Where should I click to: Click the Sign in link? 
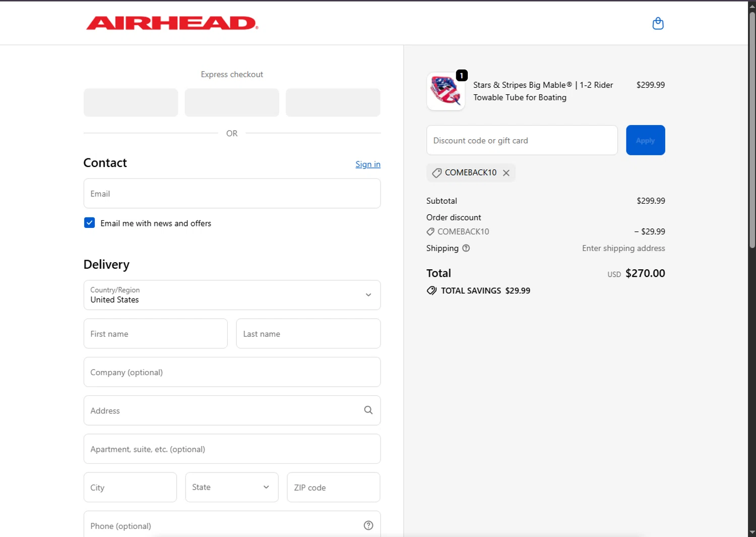(368, 164)
